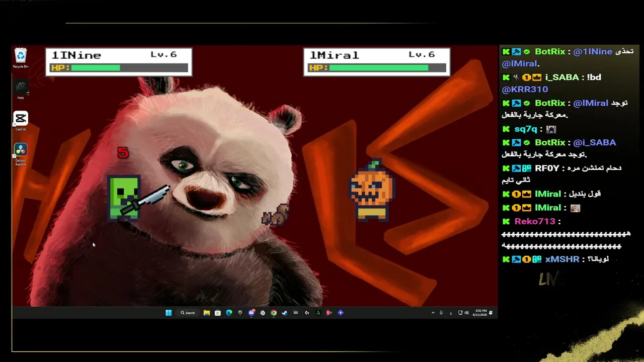The width and height of the screenshot is (644, 362).
Task: Open the Reko713 username in chat
Action: [x=535, y=221]
